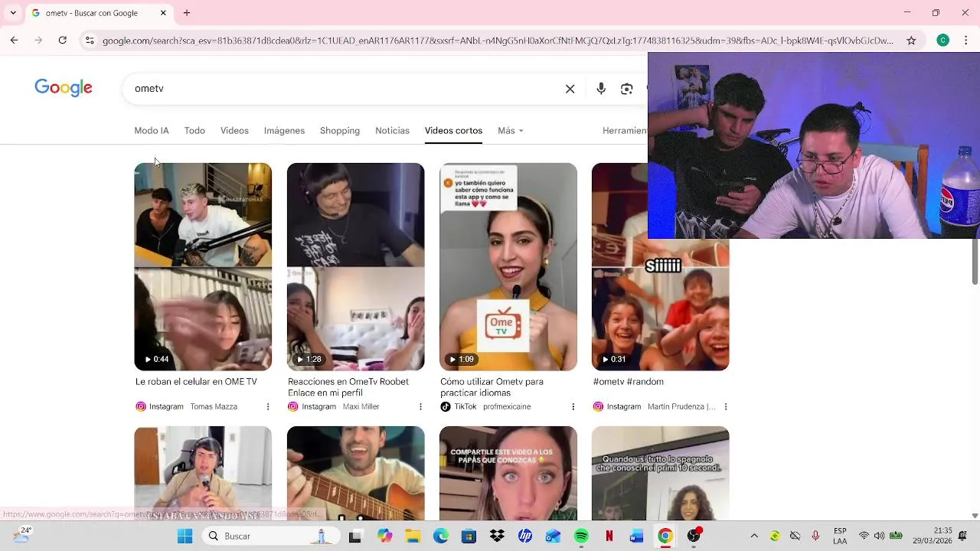Open Reacciones en OmeTv Roobet video thumbnail

pos(355,267)
